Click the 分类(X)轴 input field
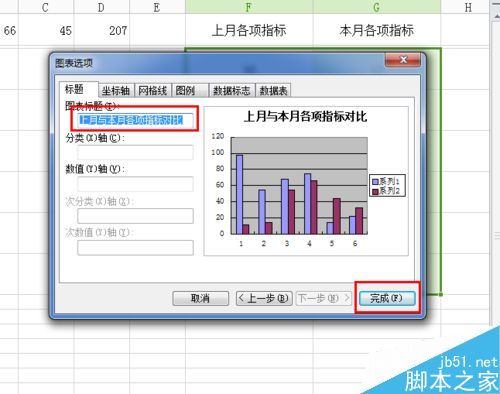 pos(135,152)
